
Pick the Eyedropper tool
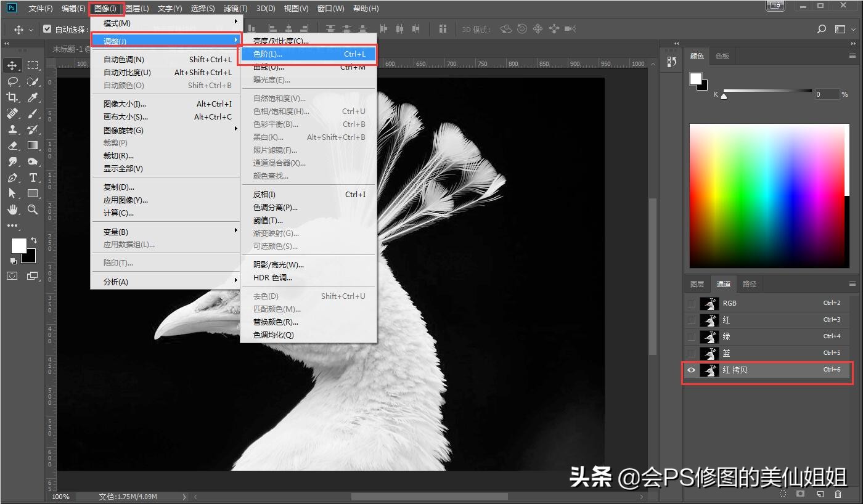pyautogui.click(x=33, y=97)
